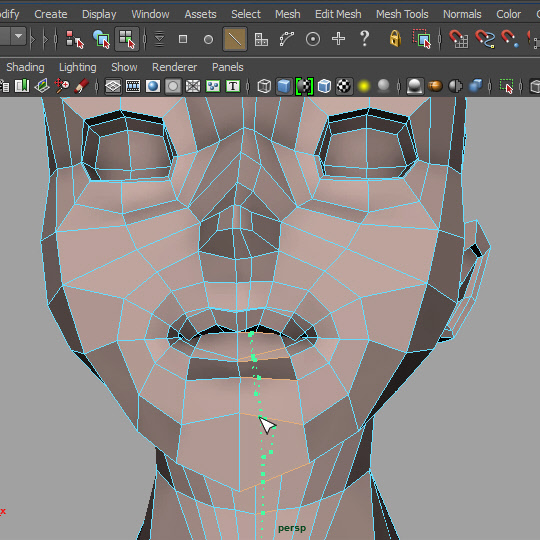Collapse status line handle before selection masks
This screenshot has height=540, width=540.
coord(144,39)
